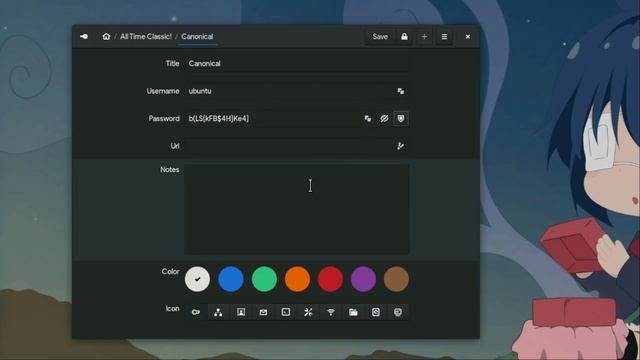
Task: Open the URL with link icon
Action: [401, 146]
